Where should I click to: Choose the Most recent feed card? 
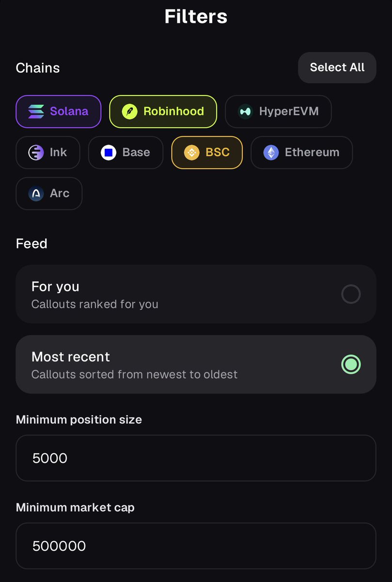(196, 364)
